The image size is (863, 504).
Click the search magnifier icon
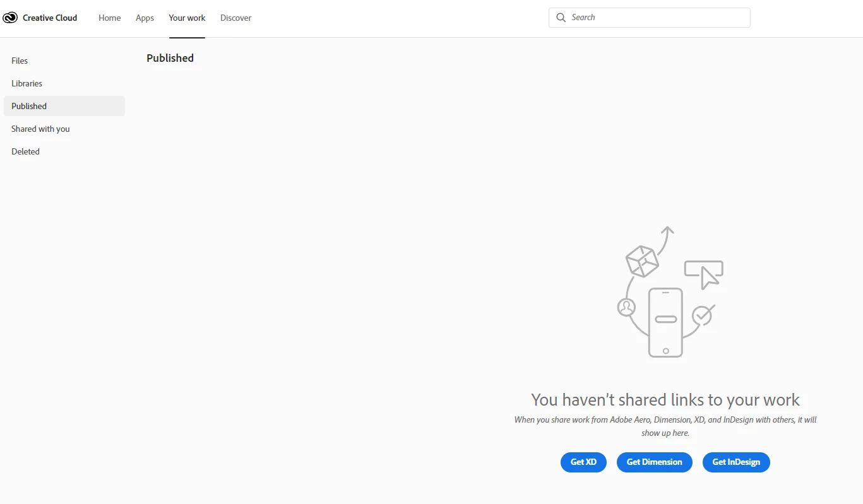(561, 18)
